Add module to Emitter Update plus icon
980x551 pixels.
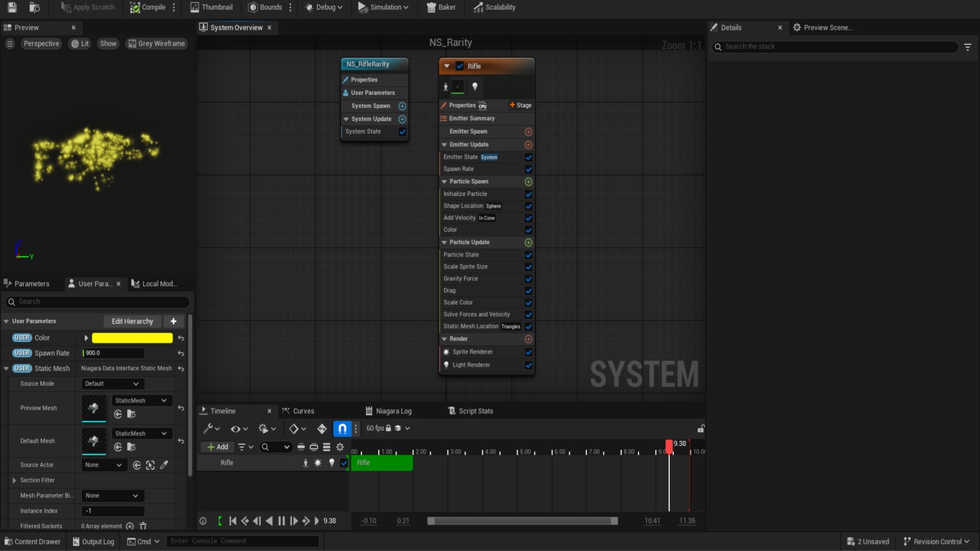(x=528, y=145)
